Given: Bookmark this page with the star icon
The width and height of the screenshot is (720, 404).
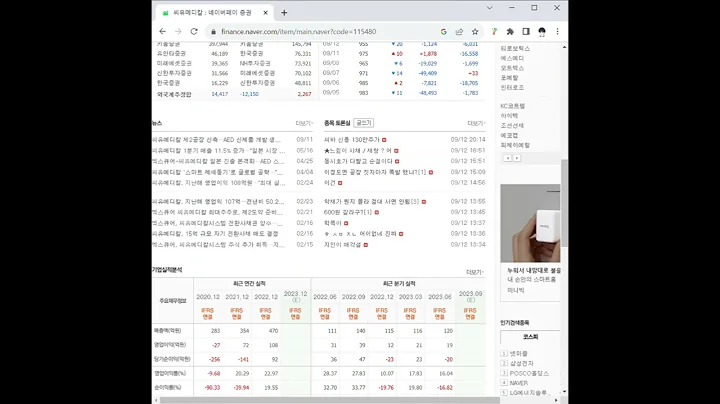Looking at the screenshot, I should [475, 32].
